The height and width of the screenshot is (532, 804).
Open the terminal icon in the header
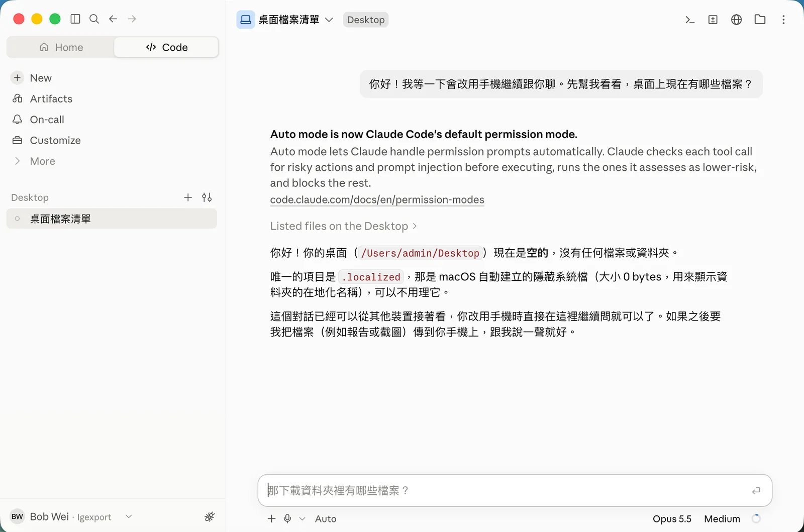pos(690,20)
